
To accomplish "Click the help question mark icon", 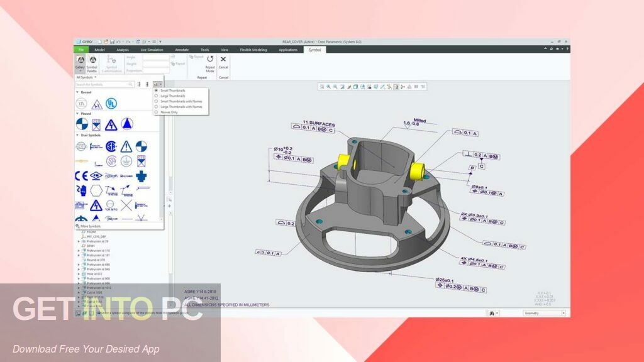I will [x=567, y=49].
